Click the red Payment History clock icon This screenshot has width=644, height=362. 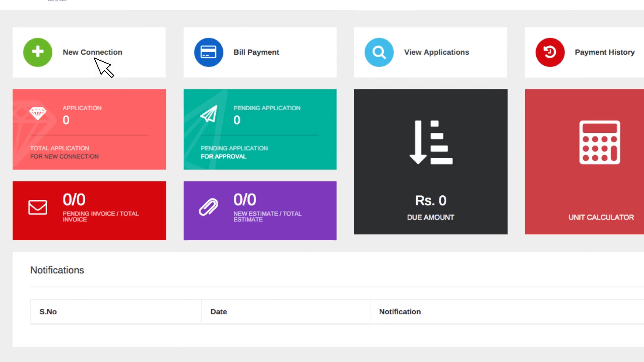[550, 52]
